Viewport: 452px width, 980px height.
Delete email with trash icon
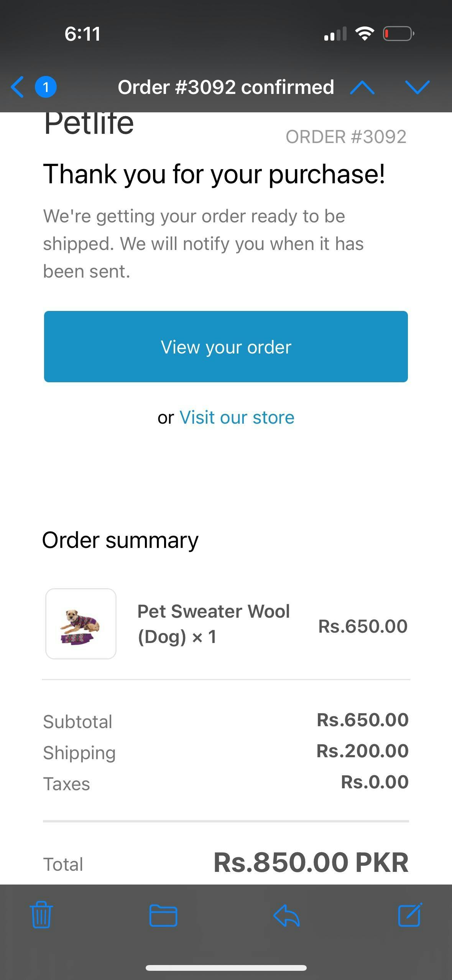pyautogui.click(x=41, y=914)
